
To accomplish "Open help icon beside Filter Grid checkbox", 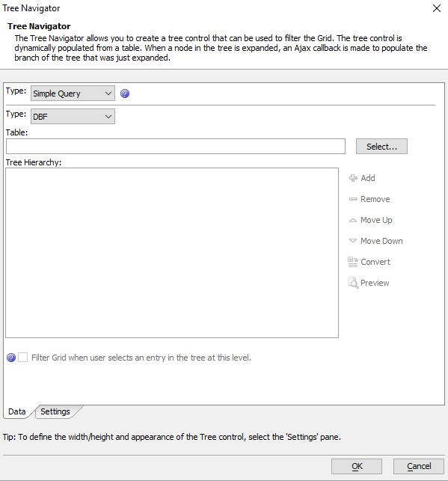I will coord(11,358).
